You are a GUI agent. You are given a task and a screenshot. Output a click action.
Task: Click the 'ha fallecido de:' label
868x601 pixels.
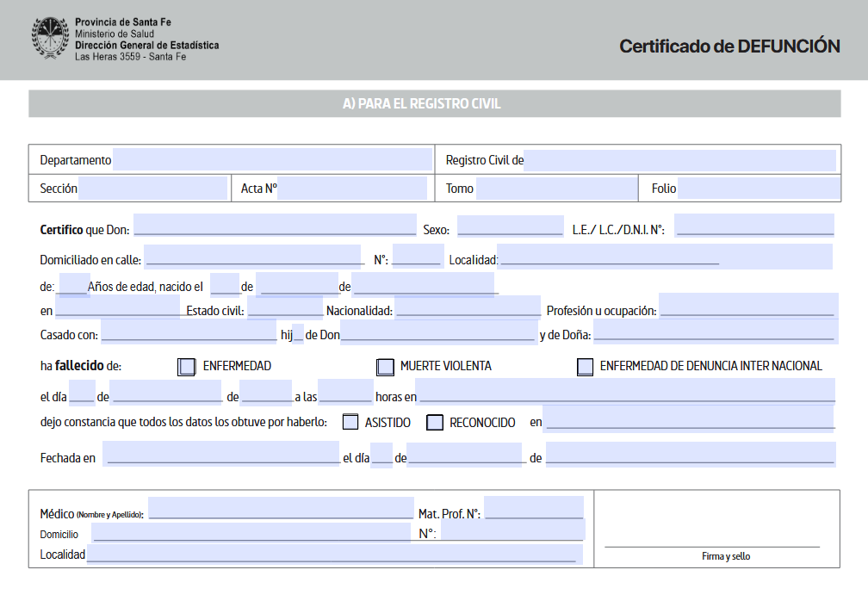point(81,366)
